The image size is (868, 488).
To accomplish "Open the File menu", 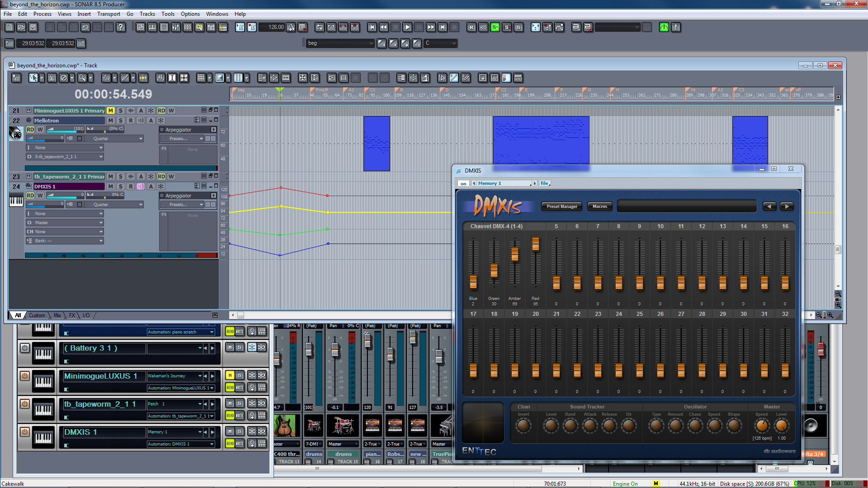I will [8, 14].
